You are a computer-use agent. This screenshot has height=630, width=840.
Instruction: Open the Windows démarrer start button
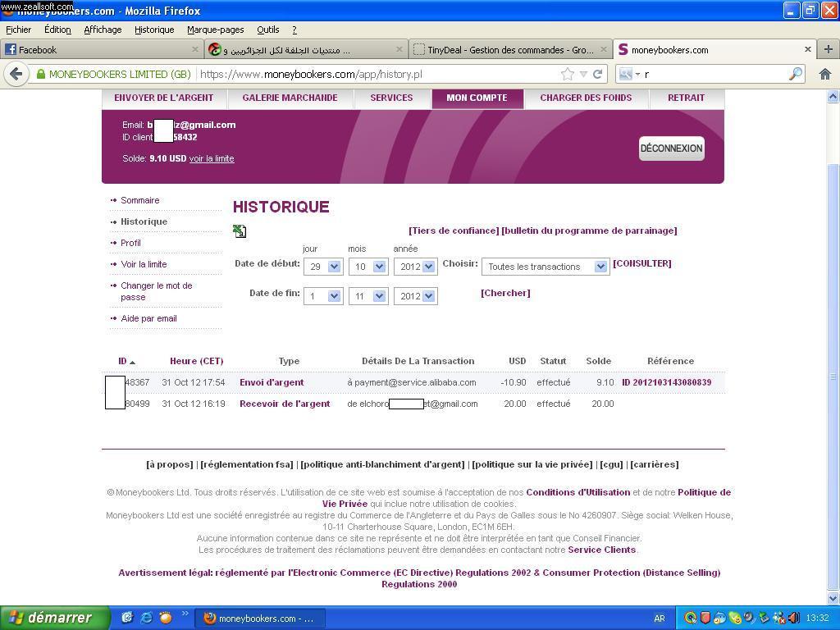(55, 618)
